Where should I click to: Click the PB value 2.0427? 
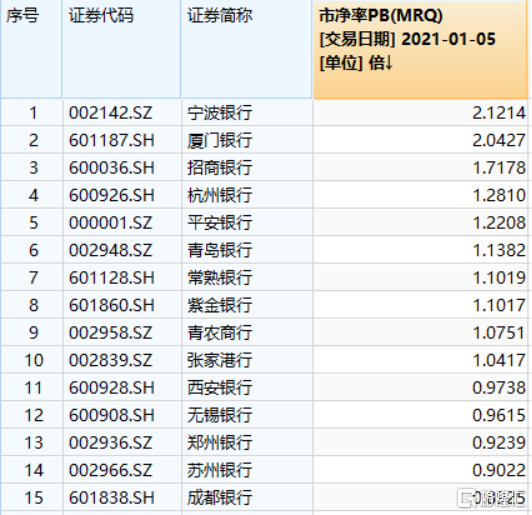coord(499,140)
